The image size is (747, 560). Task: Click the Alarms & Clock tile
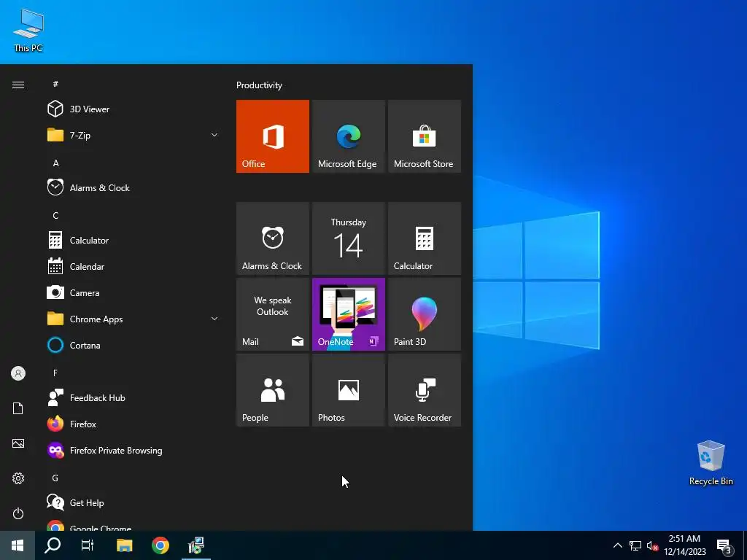click(x=273, y=238)
